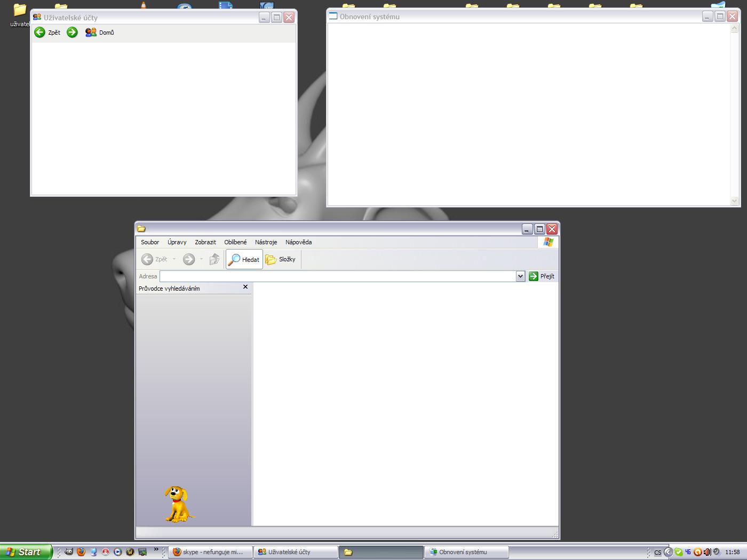
Task: Click the green Zpět arrow in Uživatelské účty
Action: coord(40,33)
